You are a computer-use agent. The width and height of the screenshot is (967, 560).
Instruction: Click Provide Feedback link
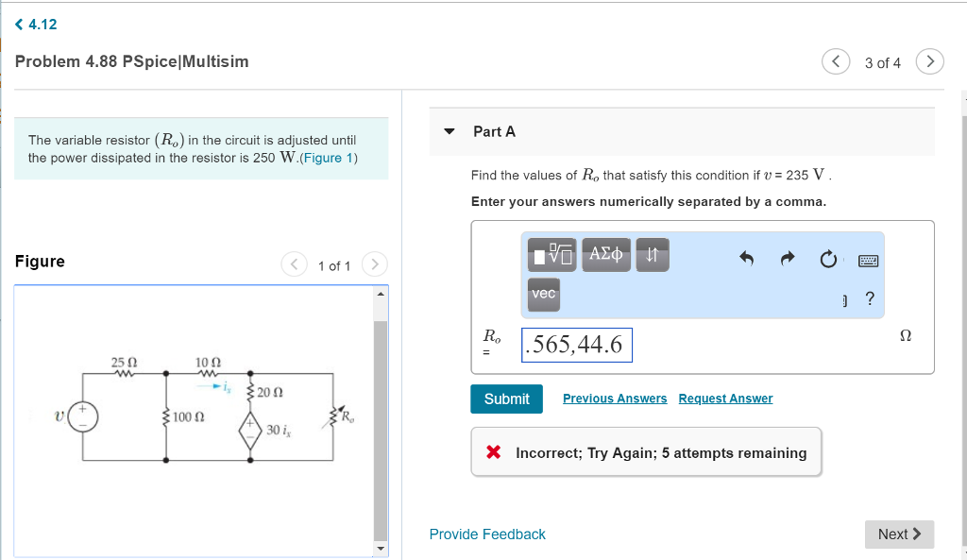487,535
